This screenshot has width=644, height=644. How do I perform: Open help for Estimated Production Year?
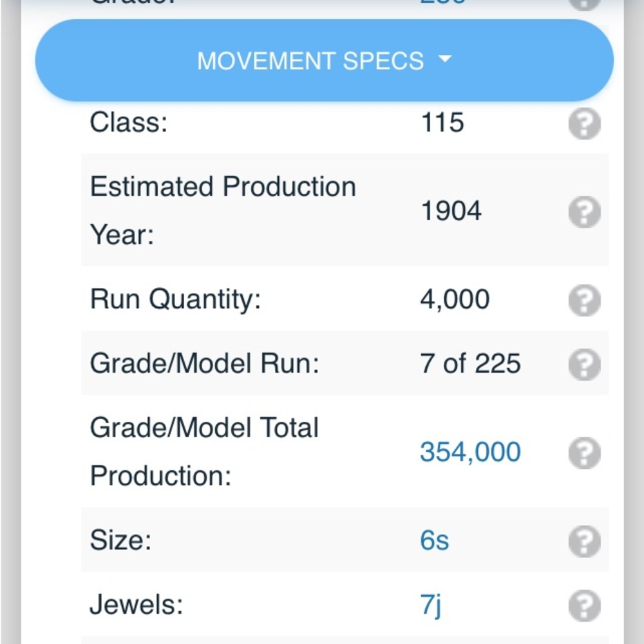pos(584,212)
